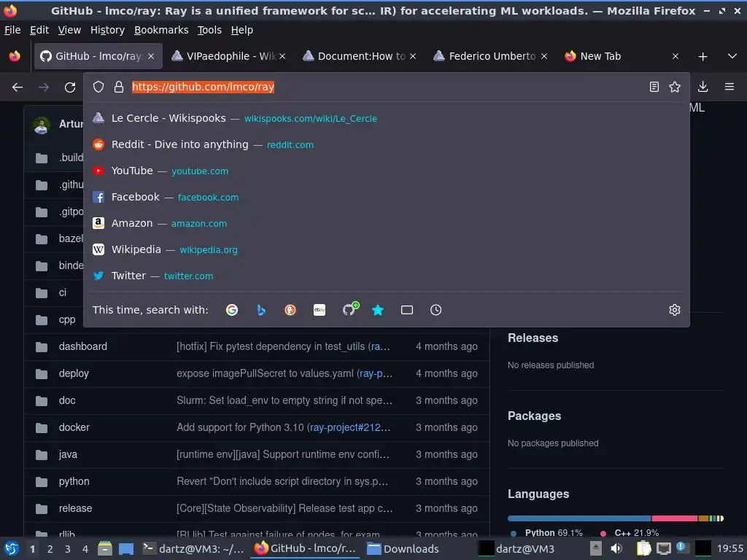This screenshot has height=560, width=747.
Task: Open Firefox hamburger application menu
Action: pyautogui.click(x=729, y=87)
